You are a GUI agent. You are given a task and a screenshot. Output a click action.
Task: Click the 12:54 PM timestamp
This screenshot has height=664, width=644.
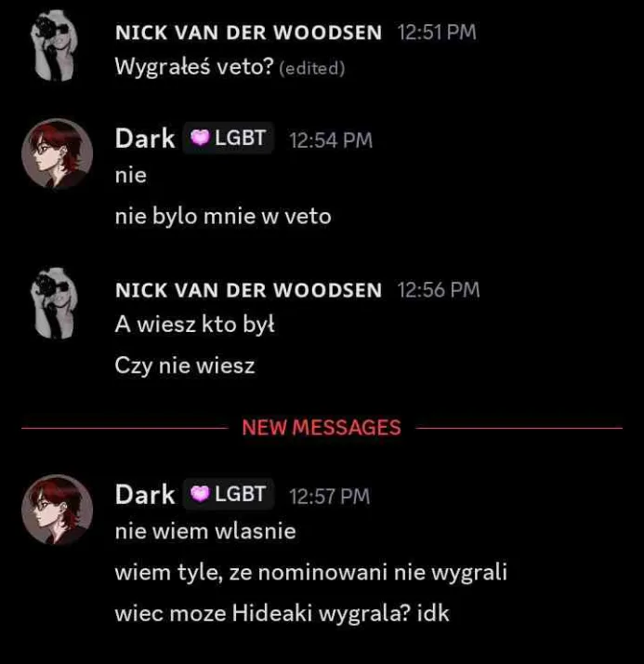[331, 140]
